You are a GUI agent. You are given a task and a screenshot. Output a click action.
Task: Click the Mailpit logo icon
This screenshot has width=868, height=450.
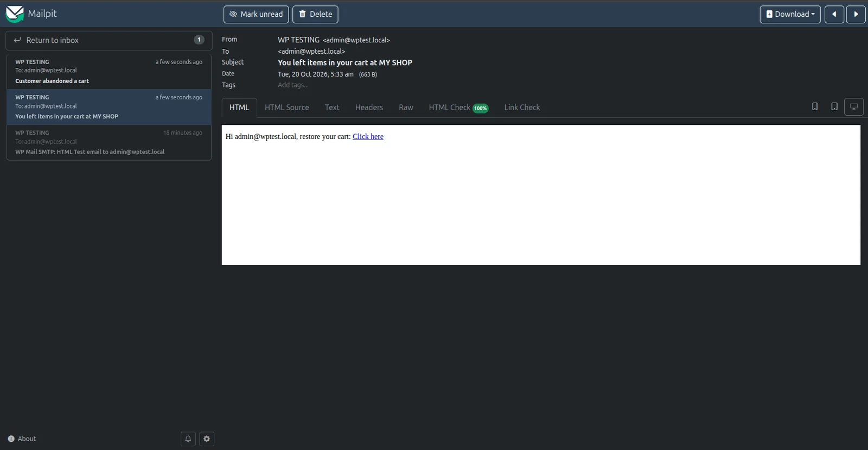(x=15, y=14)
